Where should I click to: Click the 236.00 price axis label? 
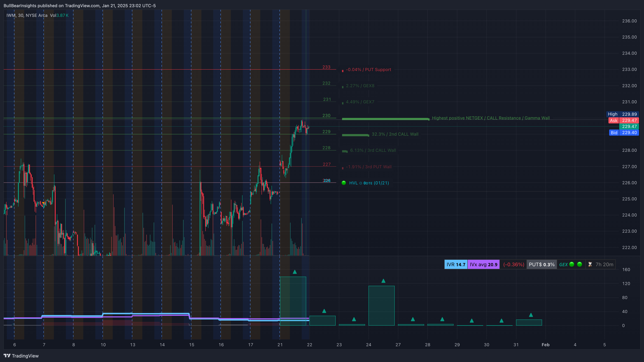[629, 21]
